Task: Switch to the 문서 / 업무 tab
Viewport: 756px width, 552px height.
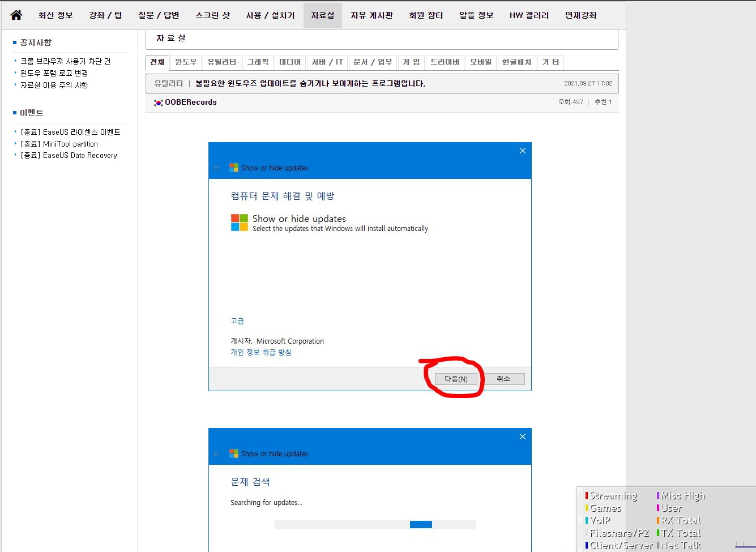Action: [373, 62]
